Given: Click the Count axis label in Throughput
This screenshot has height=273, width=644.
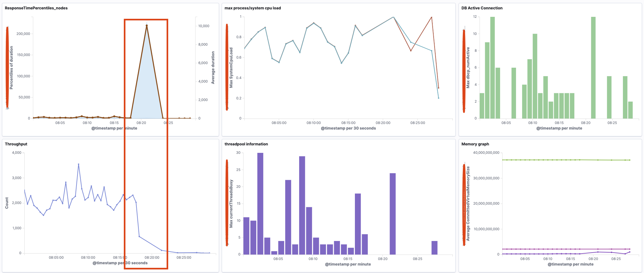Looking at the screenshot, I should (x=7, y=203).
